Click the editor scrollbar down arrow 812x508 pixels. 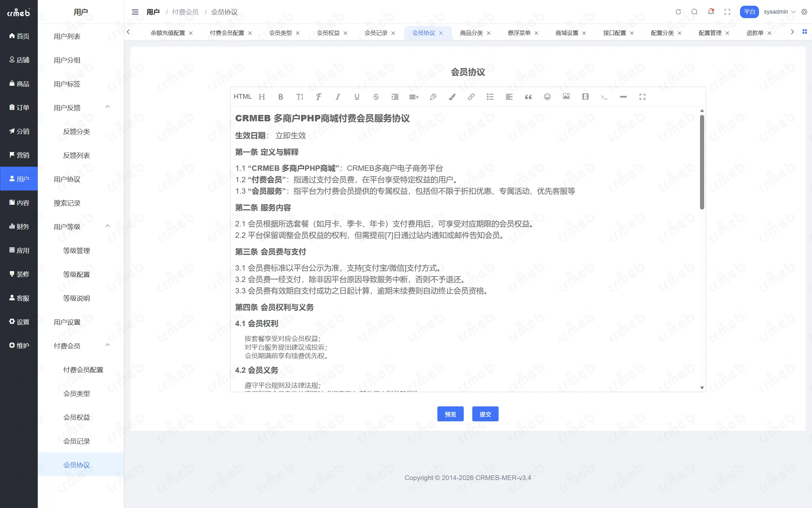coord(702,388)
